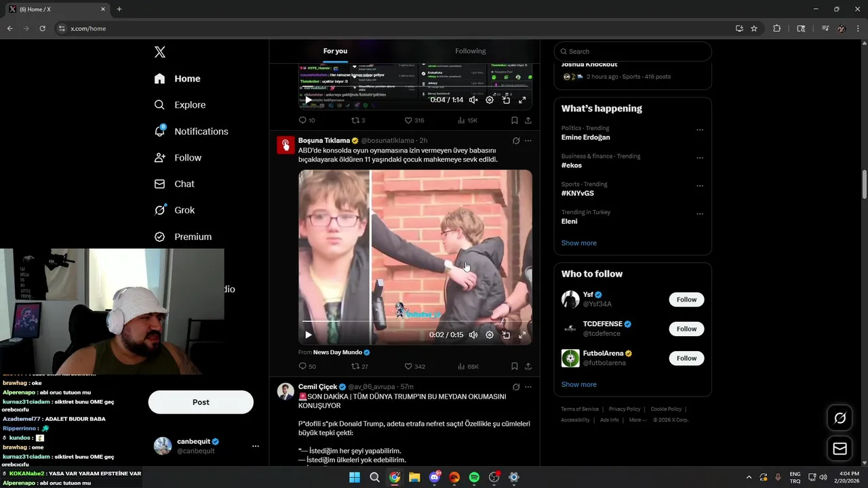Share the Boşuna Tıklama post
The image size is (868, 488).
[528, 367]
